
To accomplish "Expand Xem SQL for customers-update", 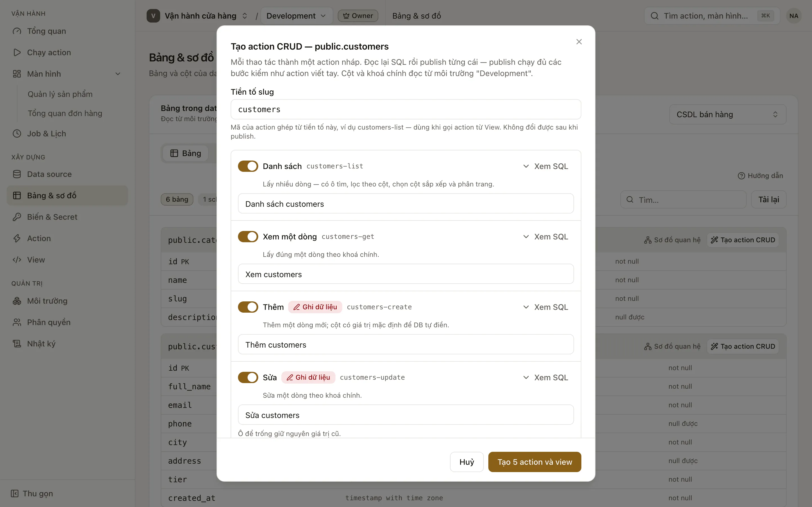I will (546, 377).
